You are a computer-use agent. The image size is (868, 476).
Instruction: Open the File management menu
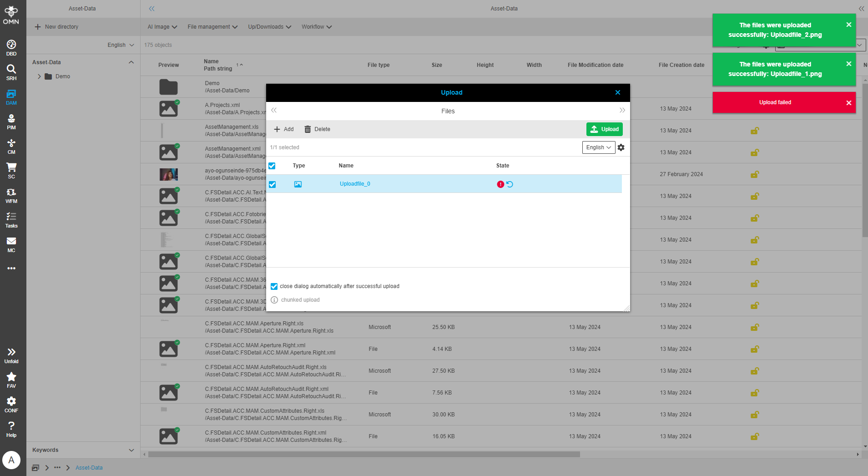[212, 27]
